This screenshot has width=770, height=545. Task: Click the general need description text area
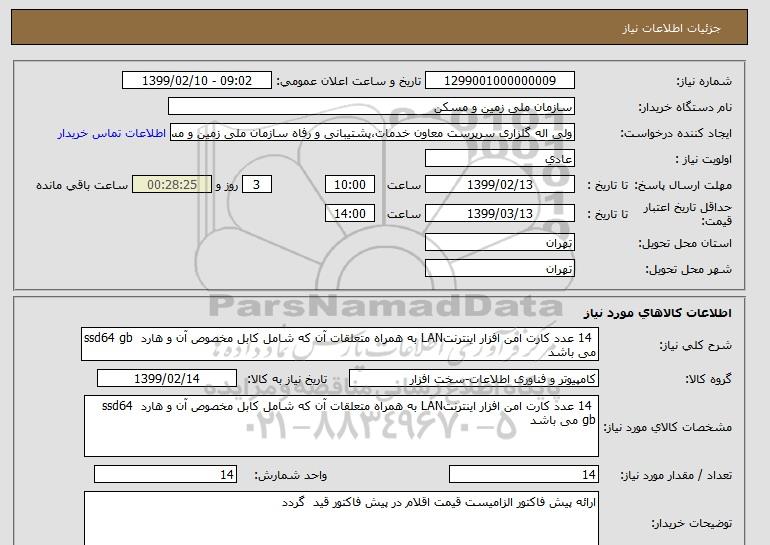(x=340, y=344)
